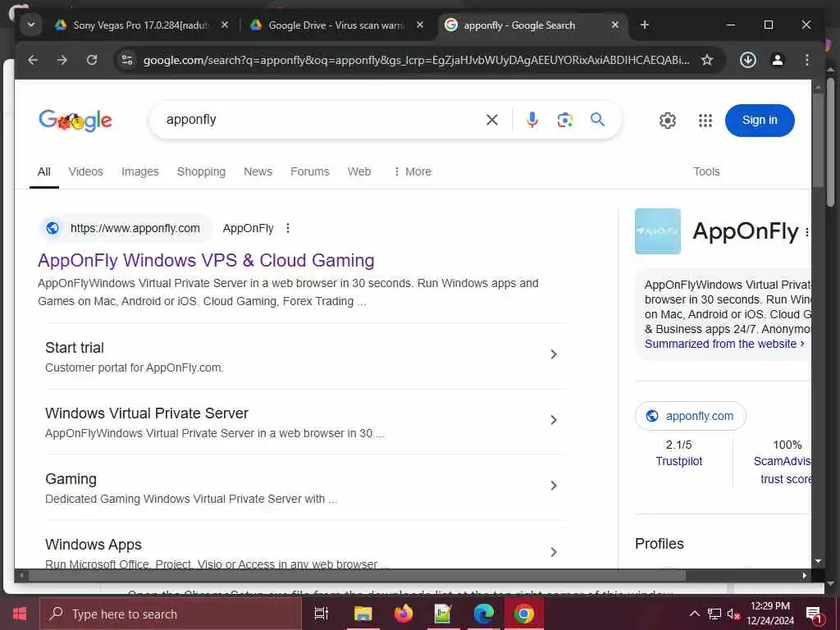840x630 pixels.
Task: Expand the More search filters menu
Action: pos(412,171)
